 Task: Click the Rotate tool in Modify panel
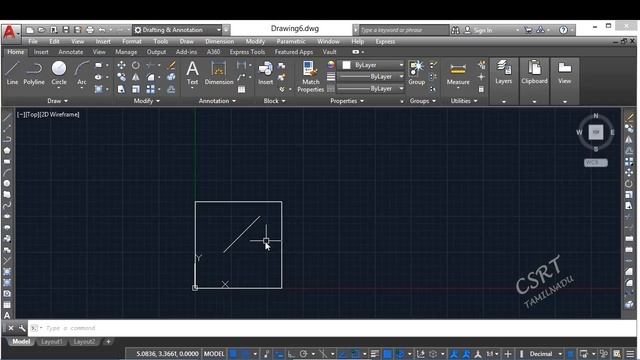pos(136,65)
